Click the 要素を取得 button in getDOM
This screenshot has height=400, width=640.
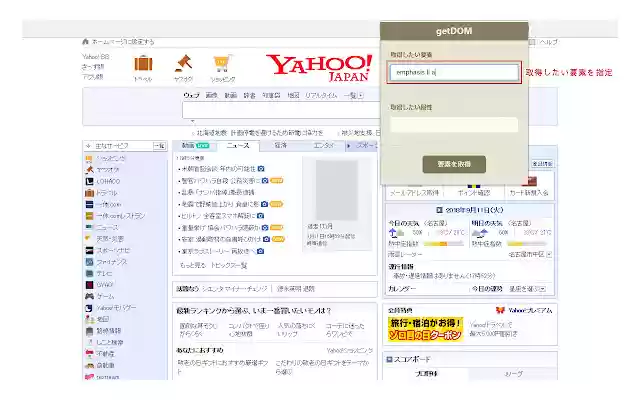point(454,164)
